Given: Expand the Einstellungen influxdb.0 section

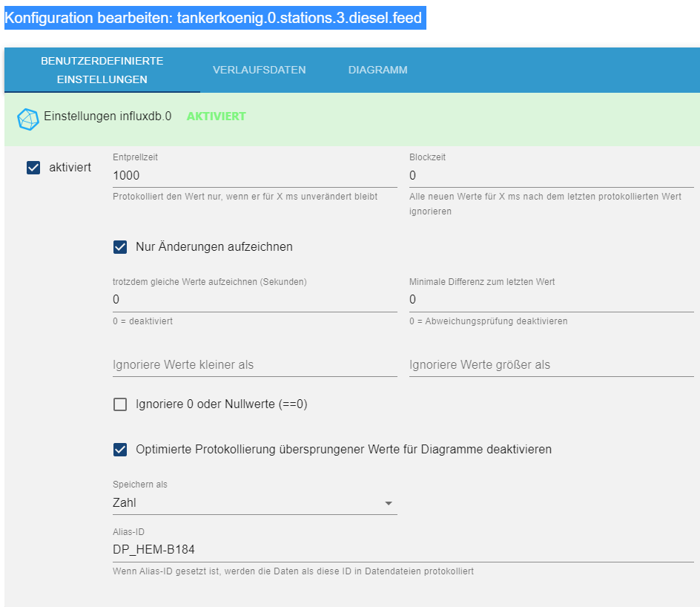Looking at the screenshot, I should point(108,117).
